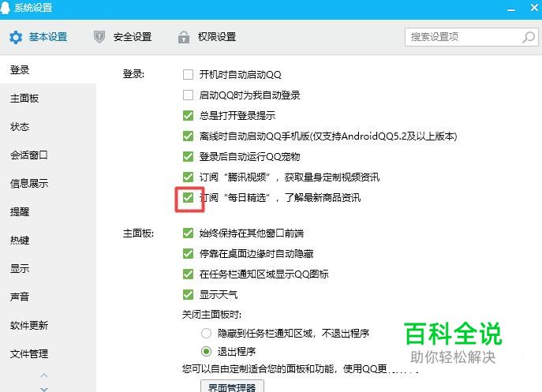The width and height of the screenshot is (542, 392).
Task: Uncheck 登录后自动运行QQ宠物
Action: coord(188,157)
